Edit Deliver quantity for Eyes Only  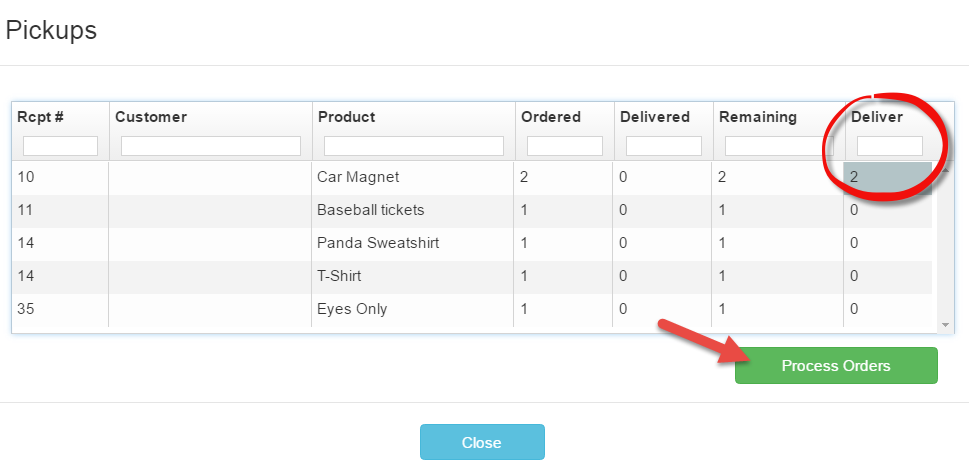tap(888, 309)
